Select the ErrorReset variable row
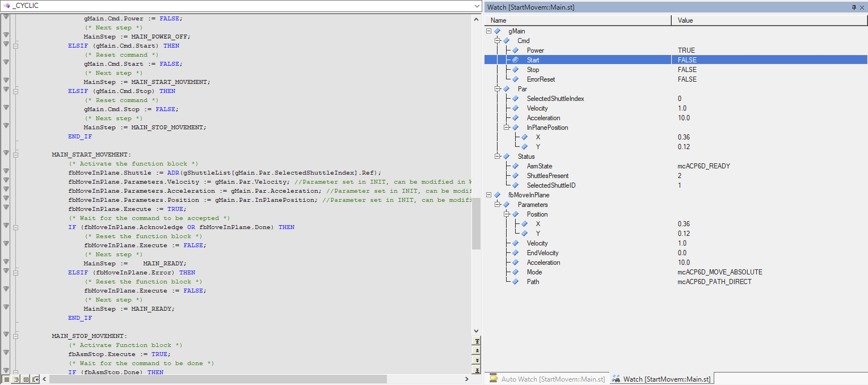The width and height of the screenshot is (868, 385). (x=676, y=79)
